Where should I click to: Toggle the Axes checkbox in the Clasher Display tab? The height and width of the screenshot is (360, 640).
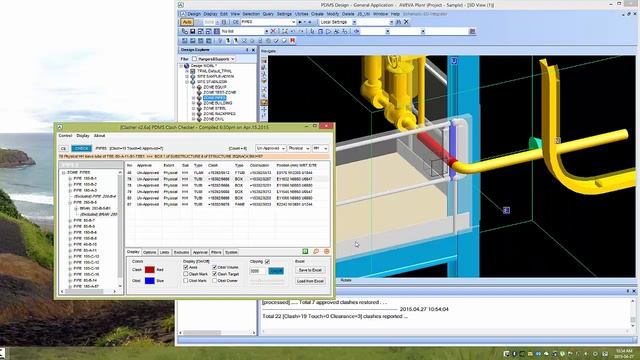point(186,267)
